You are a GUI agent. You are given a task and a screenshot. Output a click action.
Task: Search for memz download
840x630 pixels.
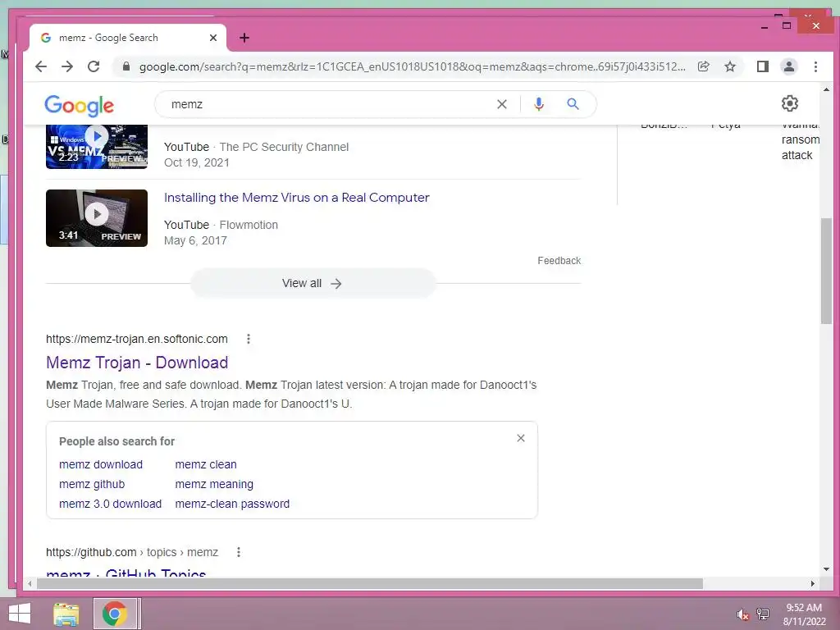[x=101, y=464]
